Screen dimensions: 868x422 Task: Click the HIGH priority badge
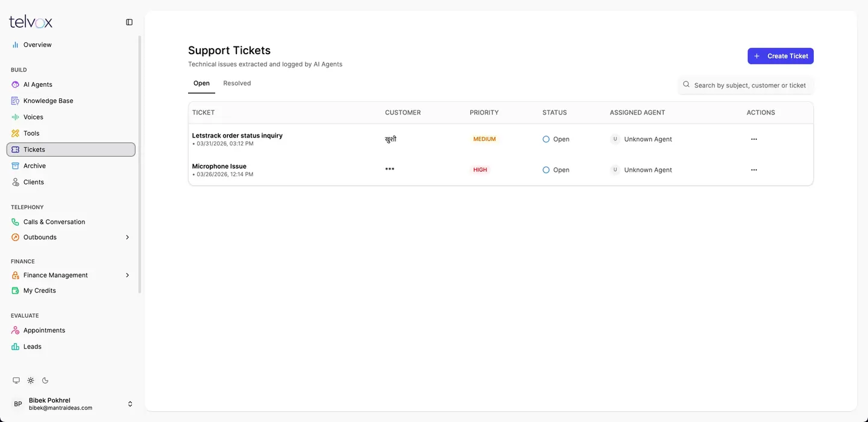480,170
